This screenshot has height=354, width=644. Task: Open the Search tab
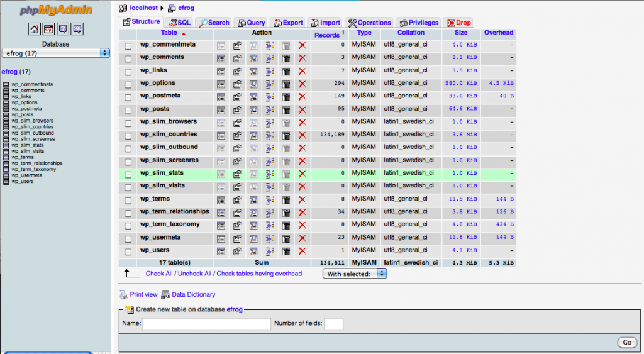214,23
